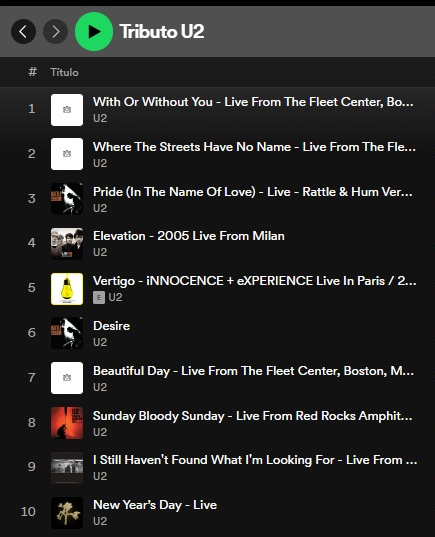The height and width of the screenshot is (537, 435).
Task: Click track number 9
Action: (x=32, y=467)
